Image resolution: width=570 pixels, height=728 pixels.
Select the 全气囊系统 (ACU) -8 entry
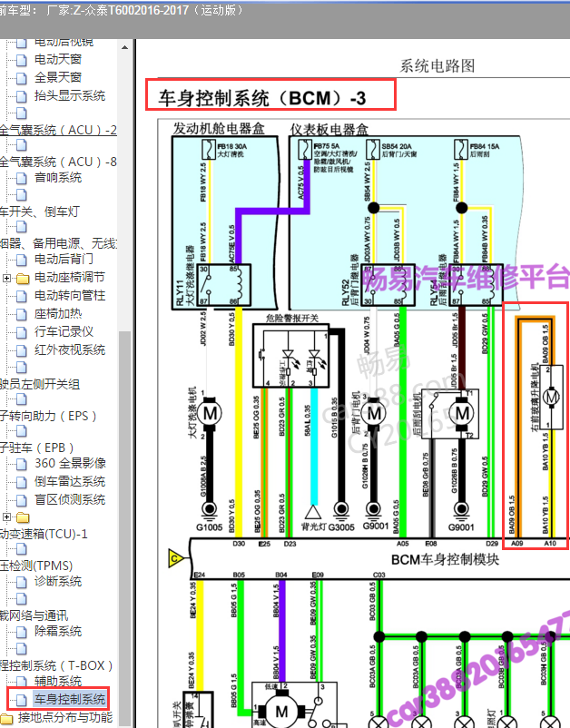pos(58,162)
